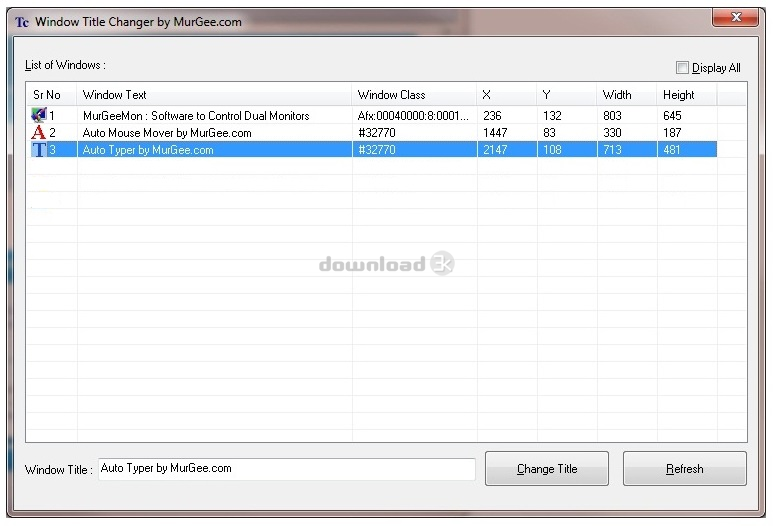Click the #32770 class cell of Auto Mouse Mover
Screen dimensions: 774x526
tap(377, 133)
